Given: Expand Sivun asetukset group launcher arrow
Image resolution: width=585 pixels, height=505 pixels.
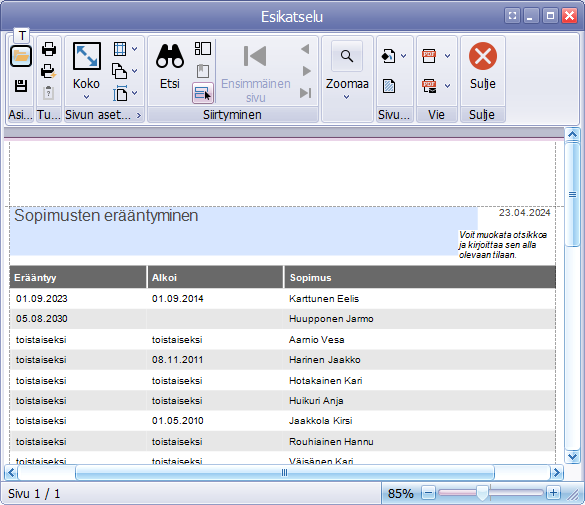Looking at the screenshot, I should click(x=139, y=115).
